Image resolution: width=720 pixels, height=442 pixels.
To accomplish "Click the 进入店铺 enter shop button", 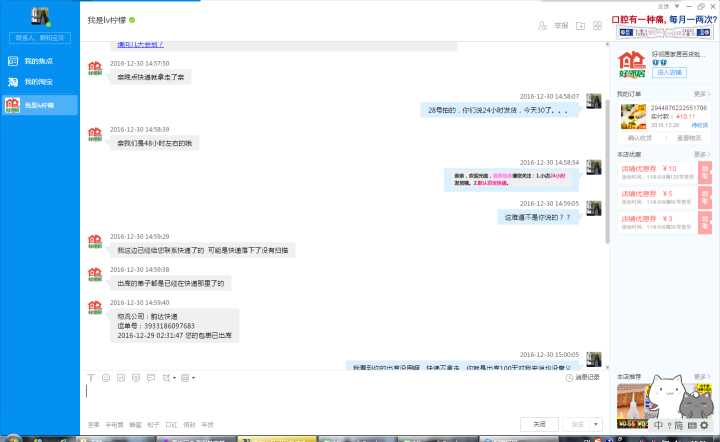I will 669,73.
